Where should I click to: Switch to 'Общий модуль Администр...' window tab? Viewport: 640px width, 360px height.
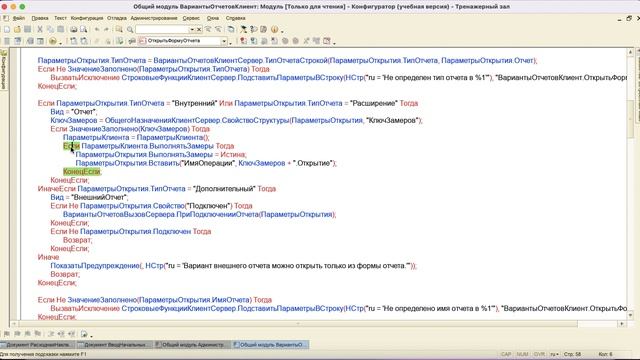point(192,345)
